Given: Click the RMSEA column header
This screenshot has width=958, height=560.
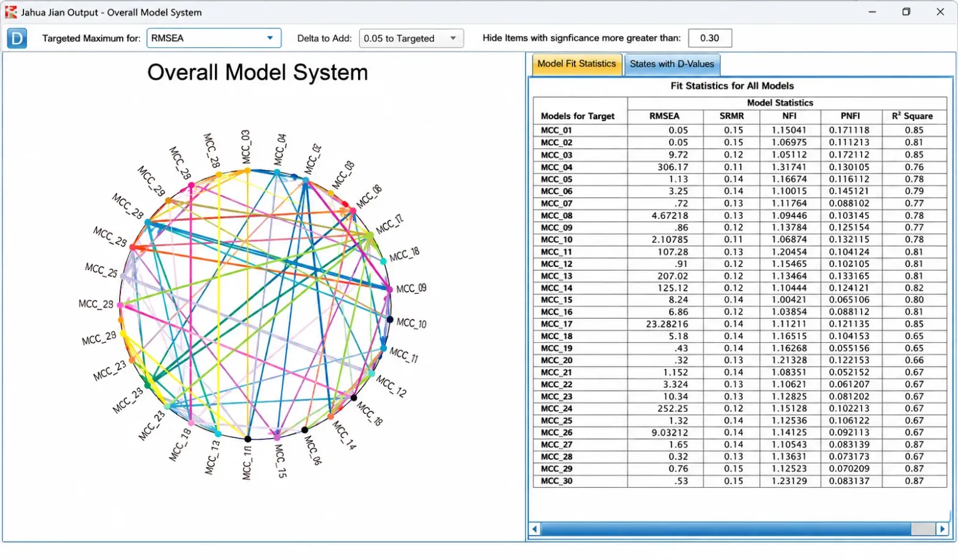Looking at the screenshot, I should [665, 116].
